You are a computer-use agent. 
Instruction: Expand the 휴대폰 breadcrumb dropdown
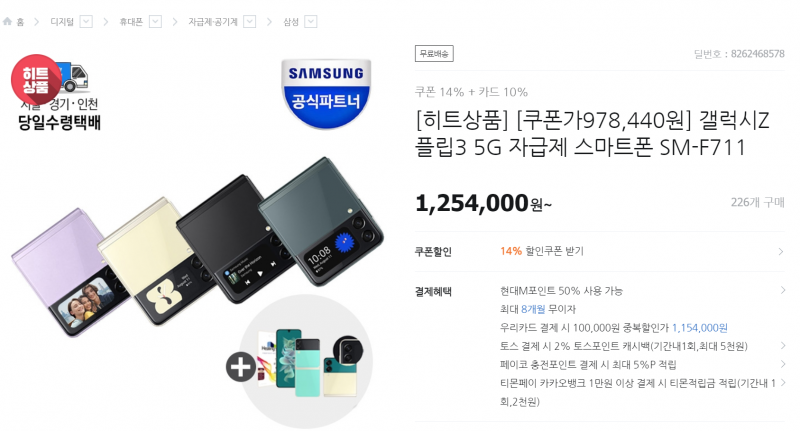tap(156, 21)
